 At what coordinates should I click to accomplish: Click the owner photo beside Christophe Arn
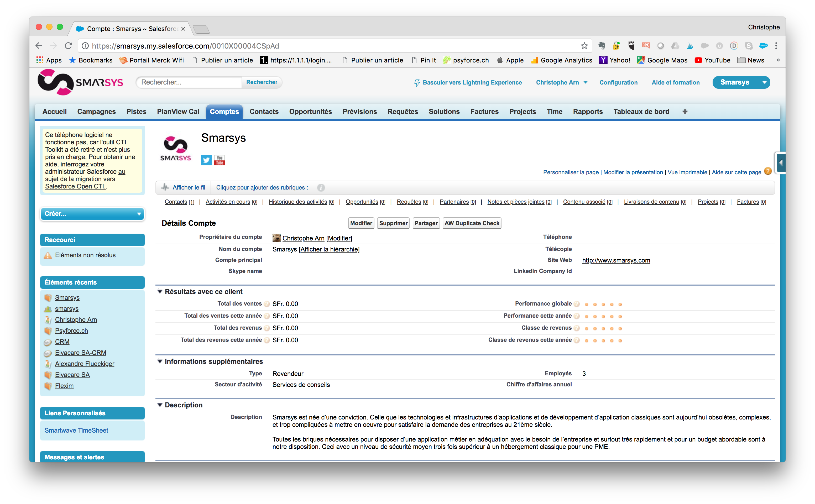pos(276,238)
